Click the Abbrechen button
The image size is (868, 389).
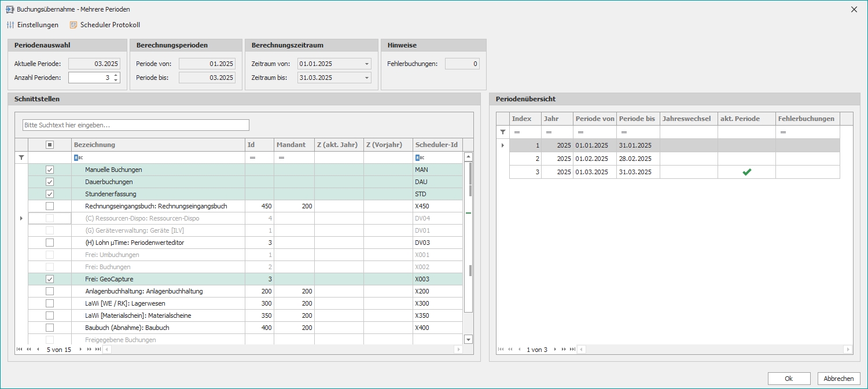838,379
